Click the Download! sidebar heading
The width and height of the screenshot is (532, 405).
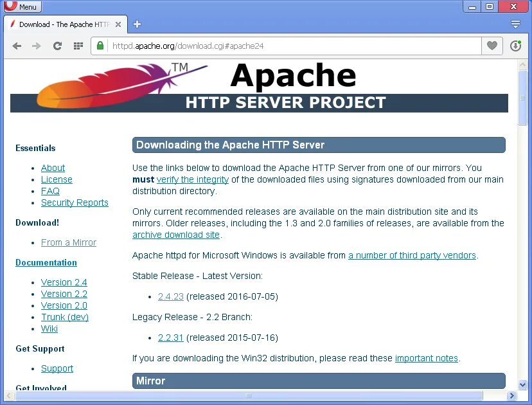pyautogui.click(x=37, y=222)
